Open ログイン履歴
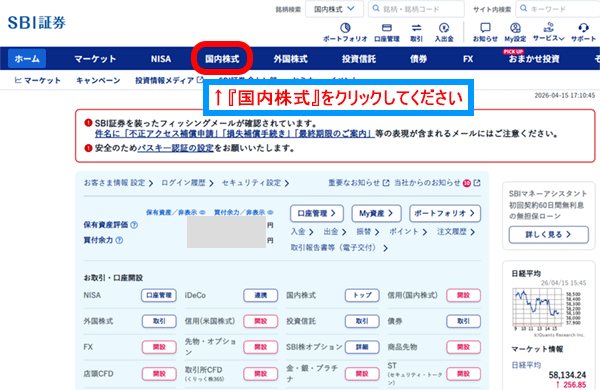The width and height of the screenshot is (600, 390). (x=187, y=183)
